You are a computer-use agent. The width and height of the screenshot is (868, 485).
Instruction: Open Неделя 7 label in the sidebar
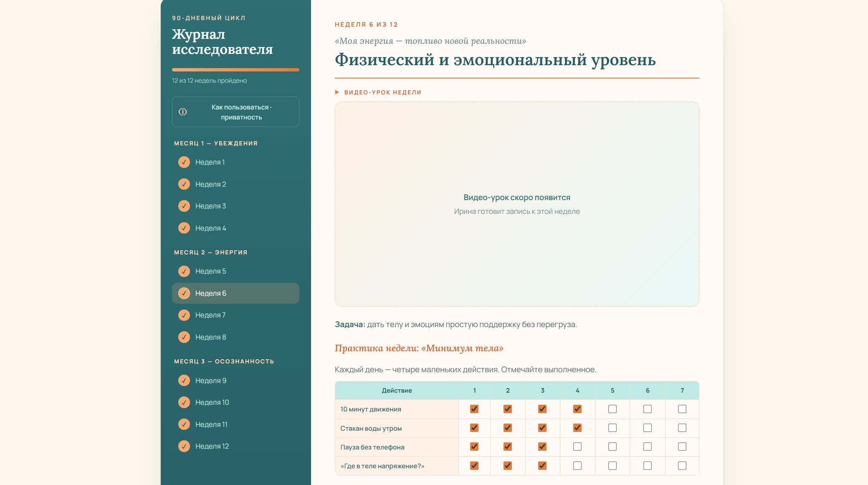(210, 315)
